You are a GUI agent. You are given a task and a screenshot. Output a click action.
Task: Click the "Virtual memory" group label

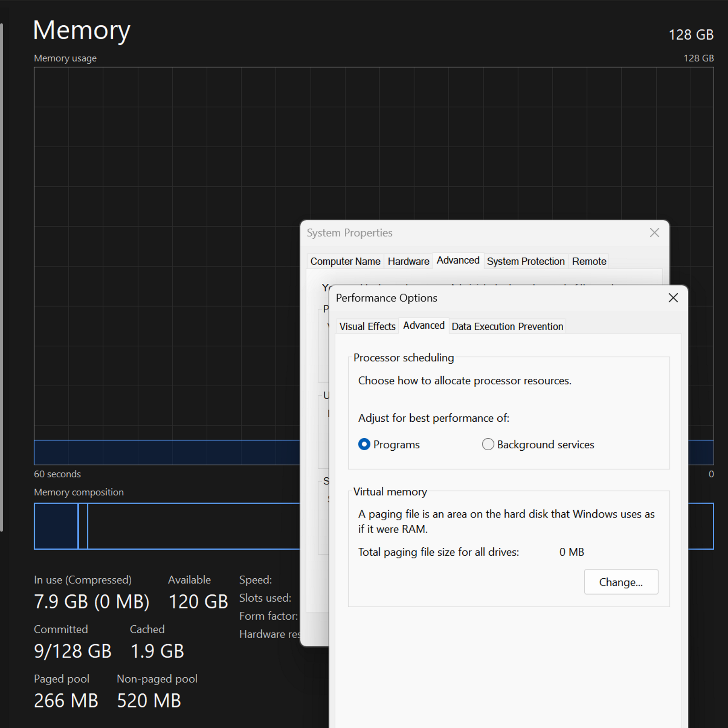coord(390,492)
